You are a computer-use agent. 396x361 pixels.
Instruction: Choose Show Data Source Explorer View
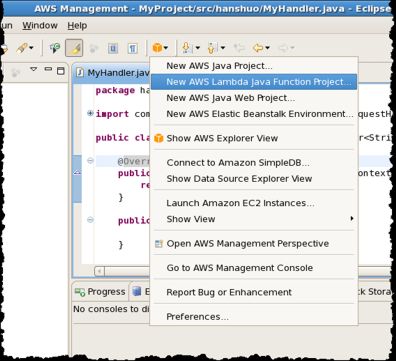point(254,179)
